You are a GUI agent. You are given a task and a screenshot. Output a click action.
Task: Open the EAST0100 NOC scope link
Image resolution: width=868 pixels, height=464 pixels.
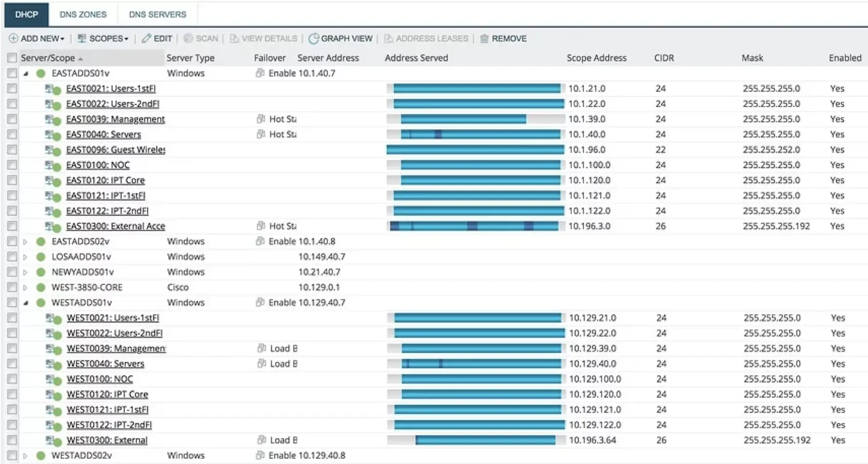[x=98, y=165]
